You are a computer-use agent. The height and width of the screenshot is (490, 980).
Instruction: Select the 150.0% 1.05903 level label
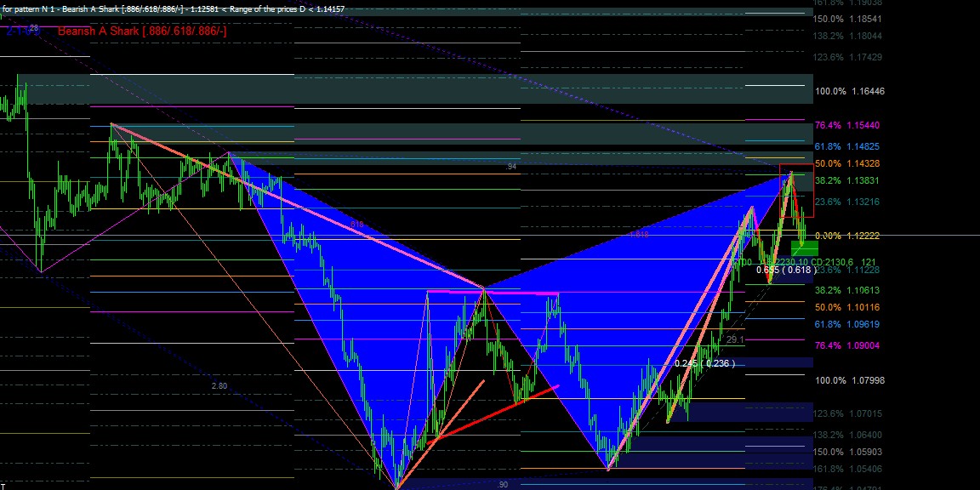[847, 452]
